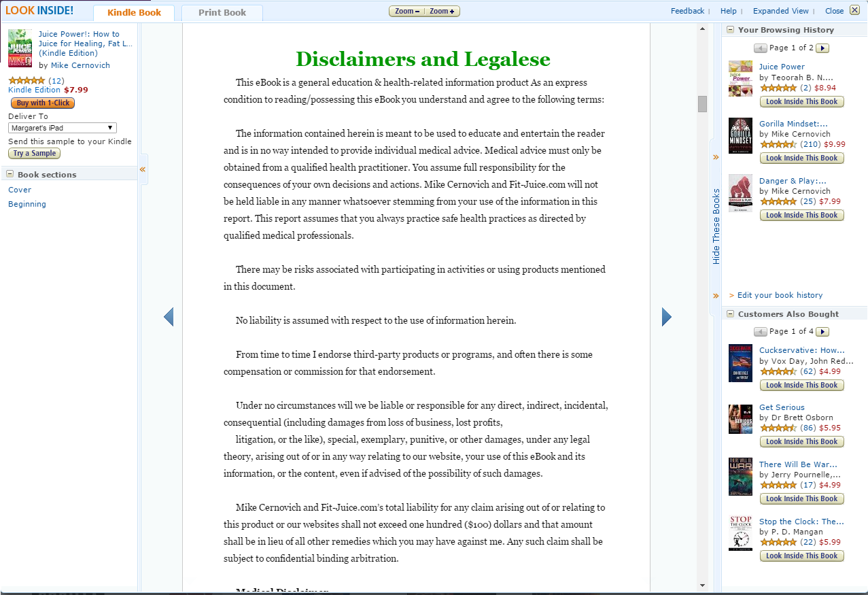The width and height of the screenshot is (868, 595).
Task: Next page of Customers Also Bought
Action: tap(822, 332)
